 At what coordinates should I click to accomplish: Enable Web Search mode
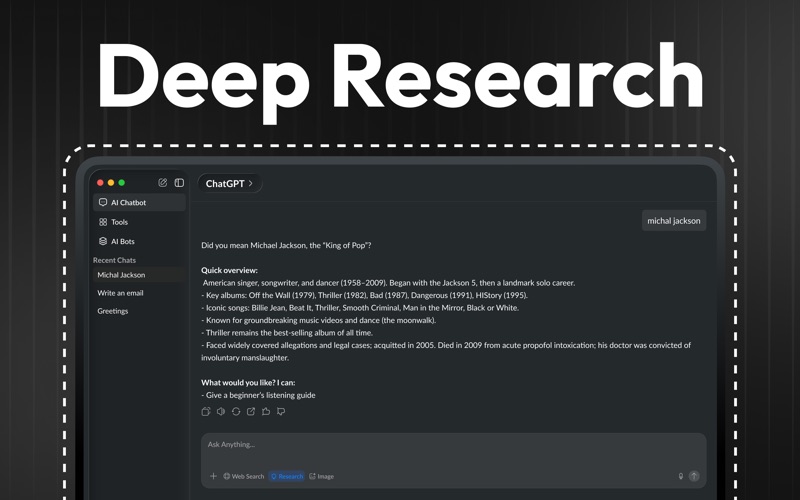[x=244, y=477]
